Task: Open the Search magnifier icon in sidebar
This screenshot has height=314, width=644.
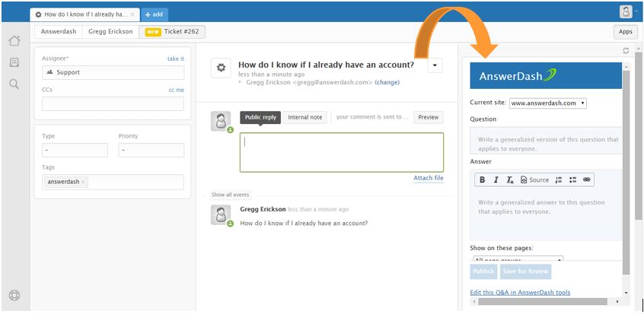Action: 14,84
